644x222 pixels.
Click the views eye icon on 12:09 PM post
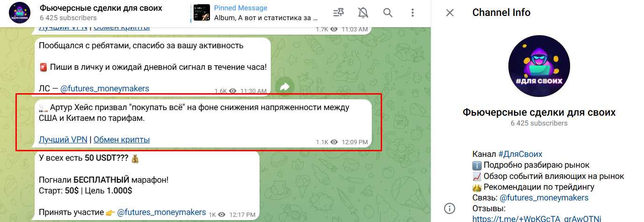point(334,142)
